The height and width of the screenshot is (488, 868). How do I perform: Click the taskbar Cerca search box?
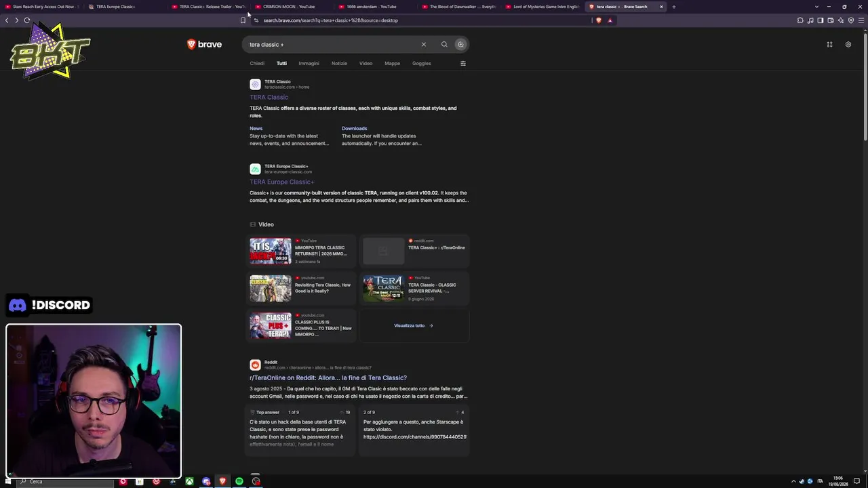[66, 482]
